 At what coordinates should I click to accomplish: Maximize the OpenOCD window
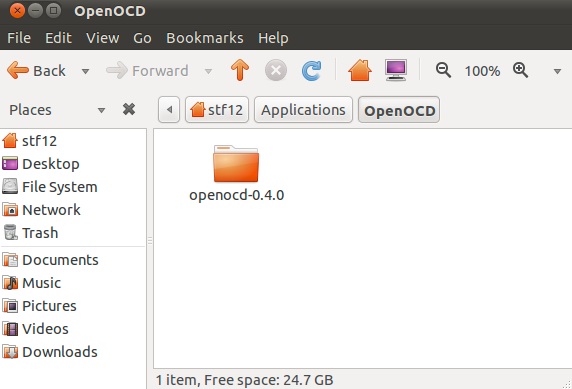click(x=53, y=10)
